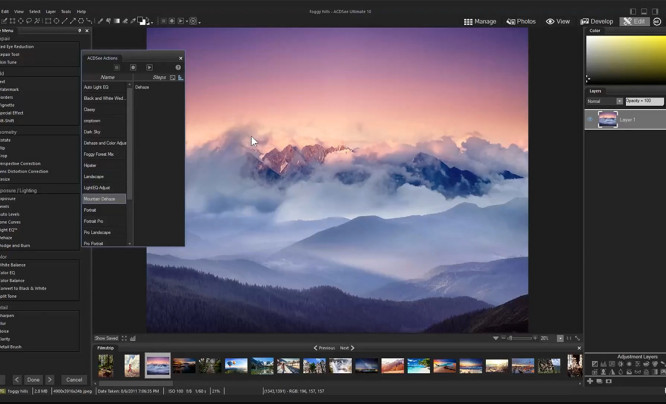Open the Tools menu

(66, 11)
